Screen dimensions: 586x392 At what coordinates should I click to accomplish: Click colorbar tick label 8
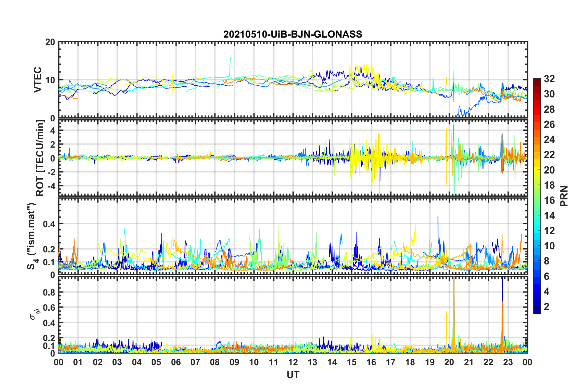pyautogui.click(x=547, y=261)
